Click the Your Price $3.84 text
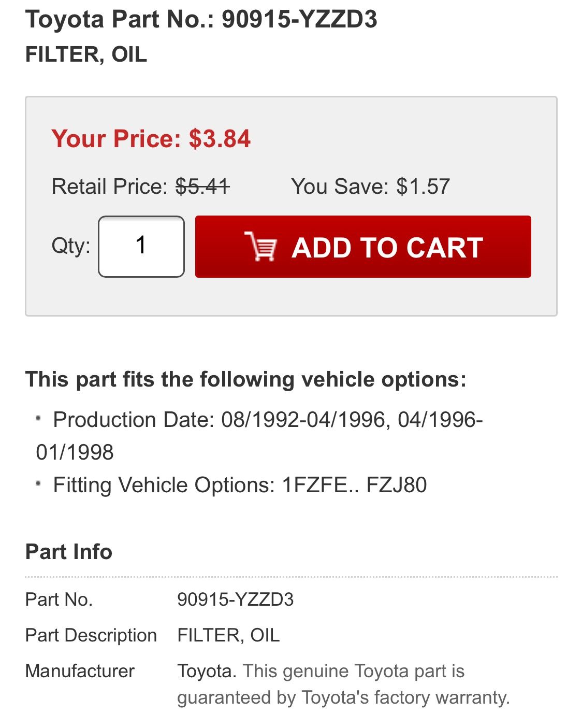Image resolution: width=582 pixels, height=728 pixels. [x=151, y=139]
